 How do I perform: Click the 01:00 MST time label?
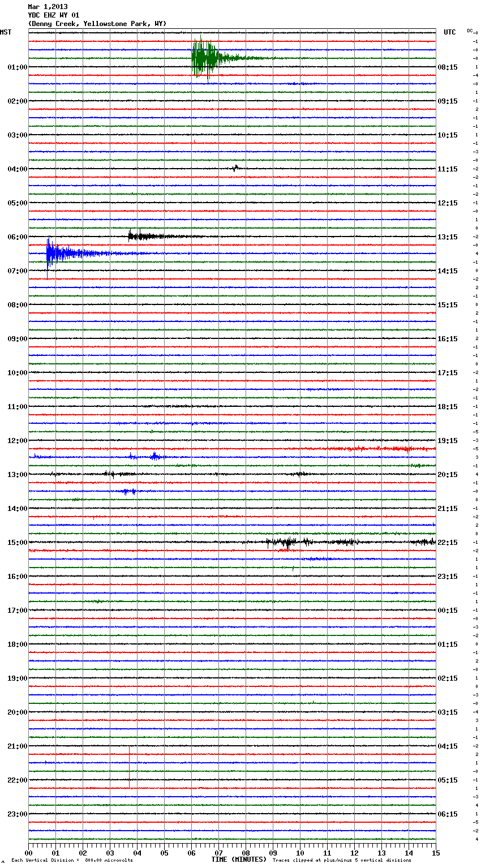click(x=18, y=67)
